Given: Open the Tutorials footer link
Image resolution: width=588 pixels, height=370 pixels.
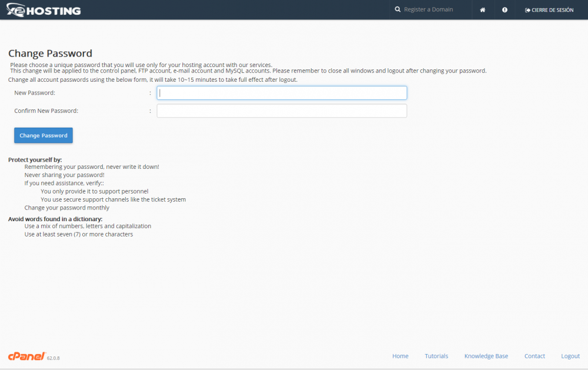Looking at the screenshot, I should click(436, 356).
